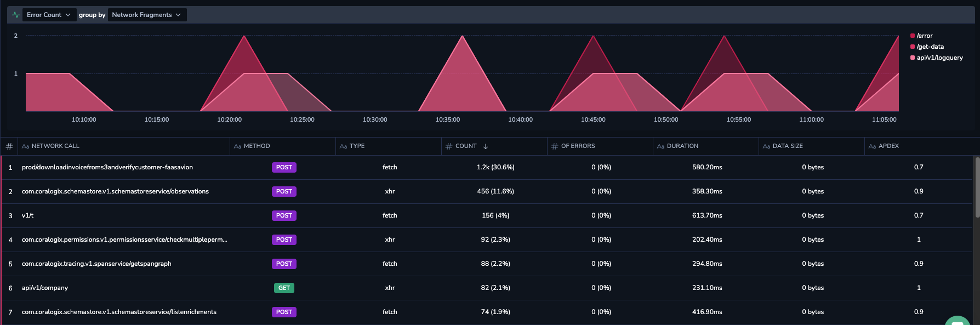Select the api/v1/company network call
This screenshot has width=980, height=325.
[x=45, y=288]
